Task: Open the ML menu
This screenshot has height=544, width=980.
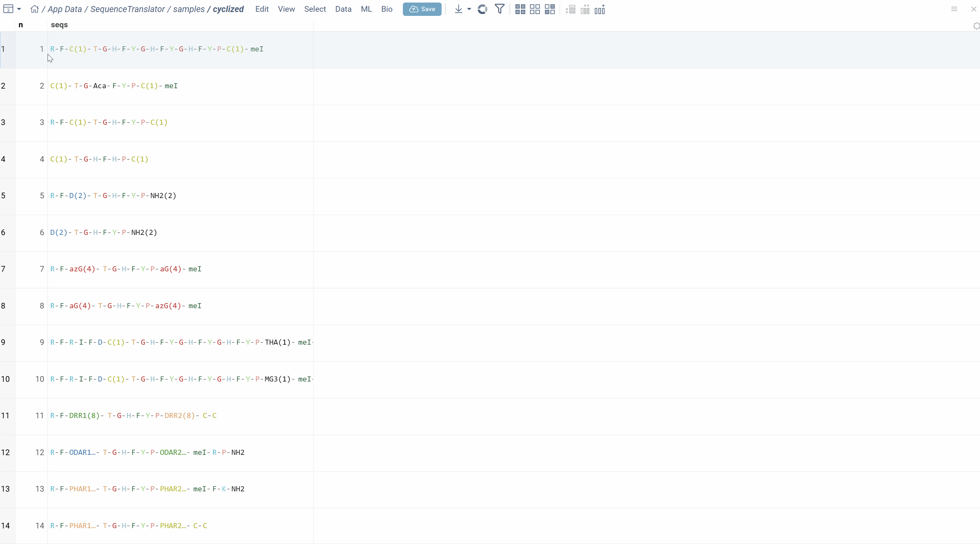Action: [x=366, y=9]
